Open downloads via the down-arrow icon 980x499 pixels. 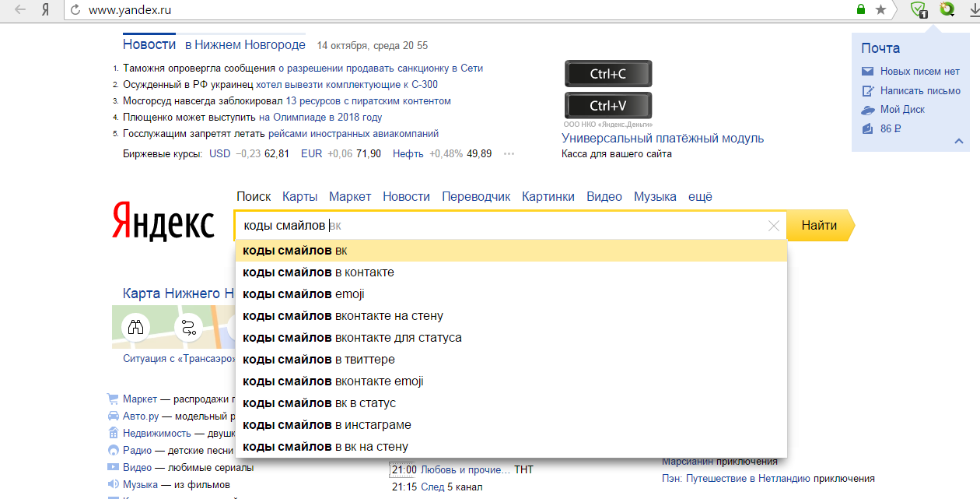[973, 10]
